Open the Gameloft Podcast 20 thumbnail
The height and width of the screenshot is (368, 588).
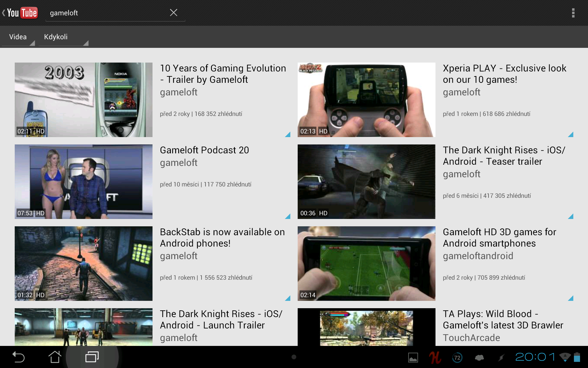[84, 182]
